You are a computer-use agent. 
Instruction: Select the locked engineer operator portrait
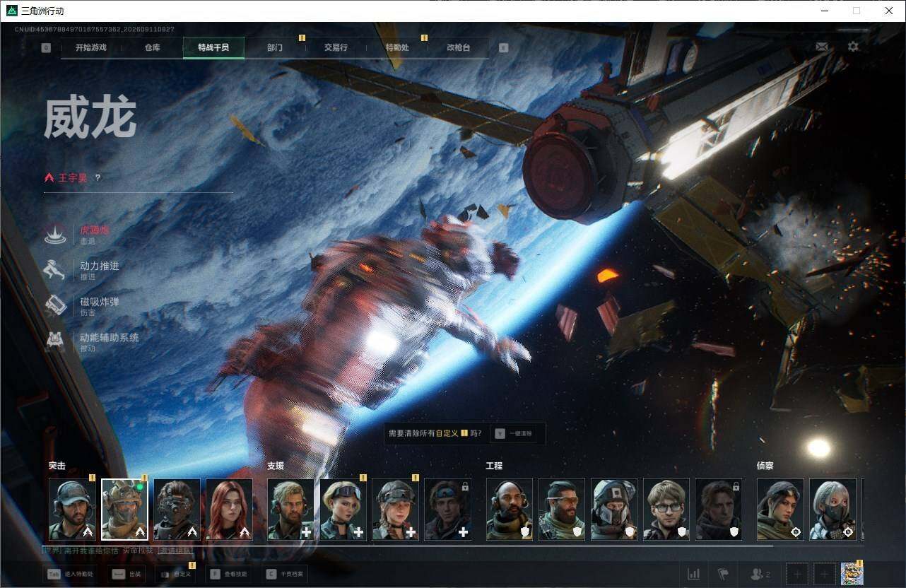[719, 510]
